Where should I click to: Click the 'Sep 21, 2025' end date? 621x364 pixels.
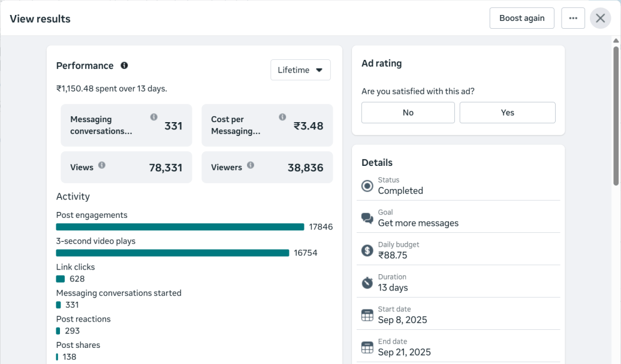click(x=405, y=353)
